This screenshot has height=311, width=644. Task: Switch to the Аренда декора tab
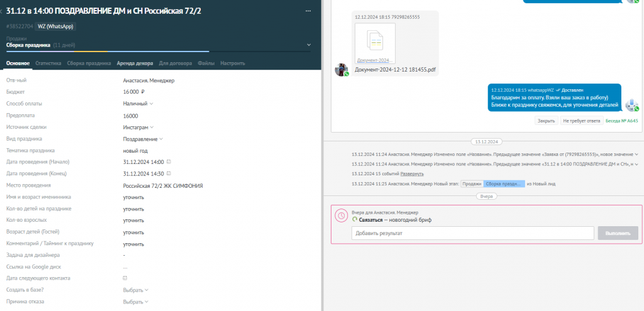tap(135, 63)
